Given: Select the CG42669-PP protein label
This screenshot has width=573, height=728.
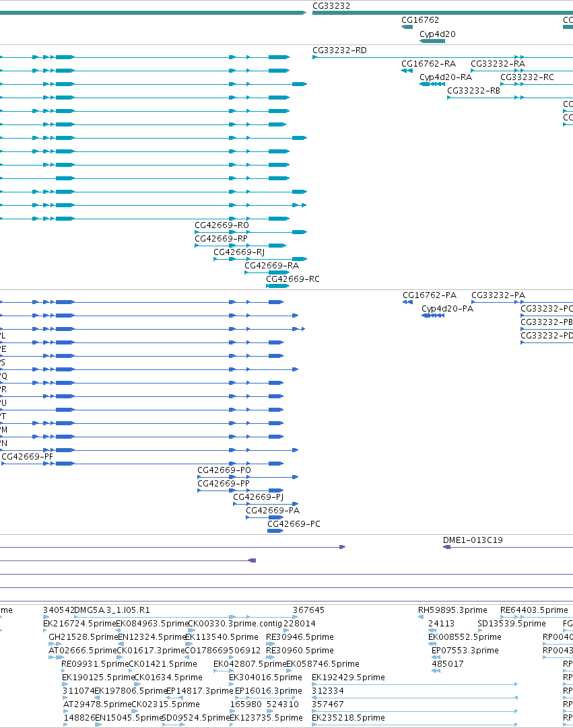Looking at the screenshot, I should pos(223,484).
